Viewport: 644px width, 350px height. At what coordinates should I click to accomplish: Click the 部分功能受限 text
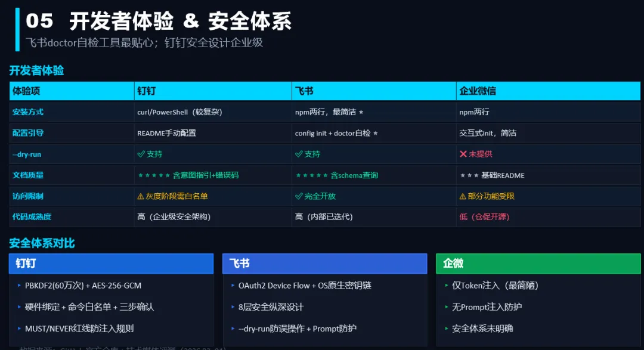click(491, 196)
